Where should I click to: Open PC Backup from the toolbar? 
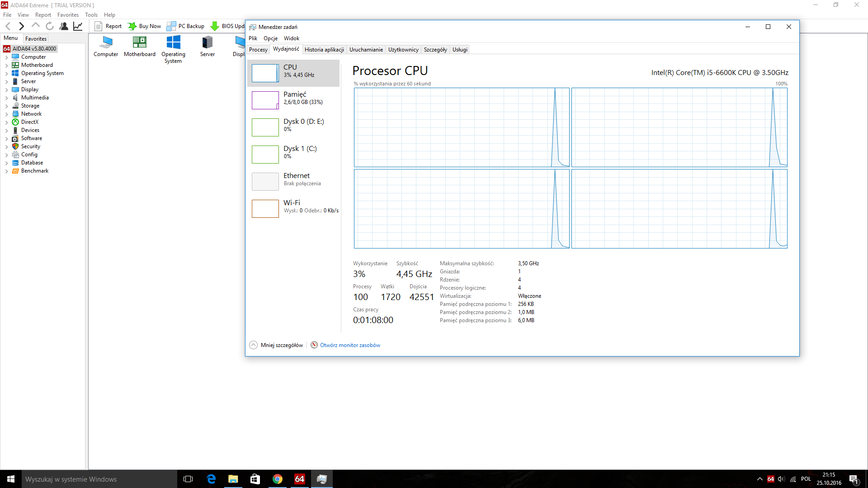coord(186,26)
